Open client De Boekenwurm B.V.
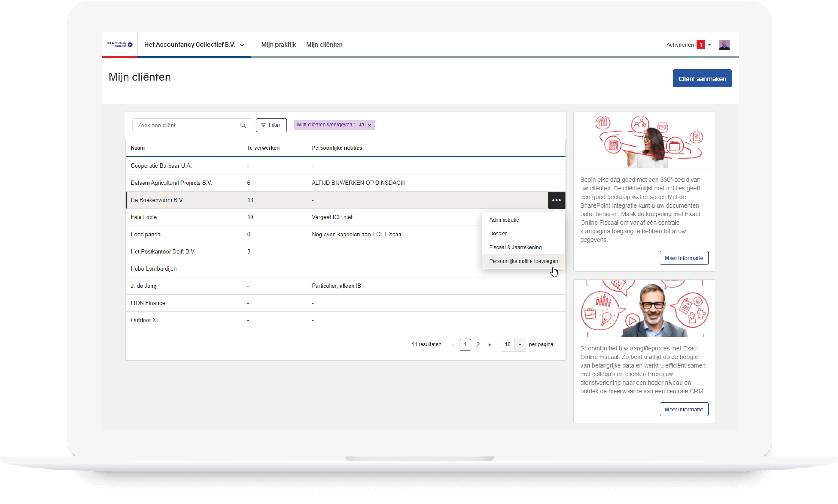Image resolution: width=838 pixels, height=504 pixels. pyautogui.click(x=157, y=200)
